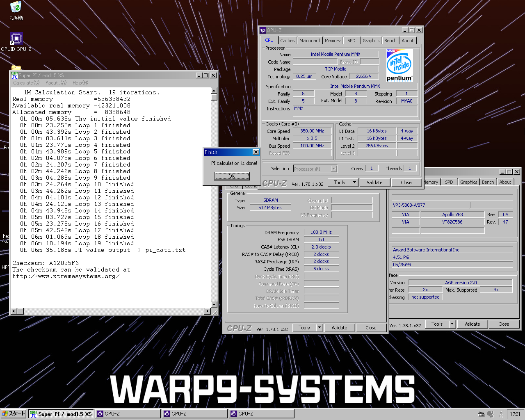Image resolution: width=525 pixels, height=420 pixels.
Task: Click Tools in Mainboard CPU-Z window
Action: (x=437, y=324)
